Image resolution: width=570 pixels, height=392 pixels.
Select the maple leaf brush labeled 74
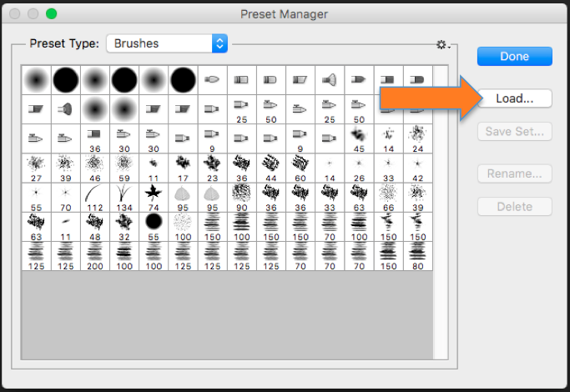(x=154, y=198)
